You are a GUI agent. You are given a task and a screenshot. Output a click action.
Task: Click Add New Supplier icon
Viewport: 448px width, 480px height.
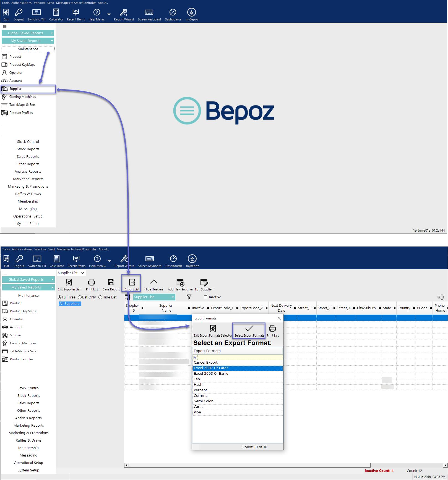[x=180, y=282]
